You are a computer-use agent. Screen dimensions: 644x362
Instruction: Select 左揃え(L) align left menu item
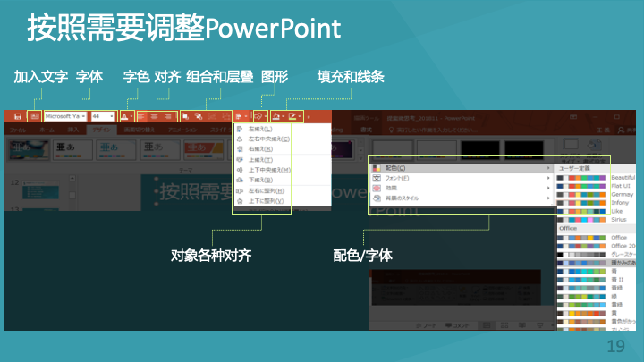282,129
